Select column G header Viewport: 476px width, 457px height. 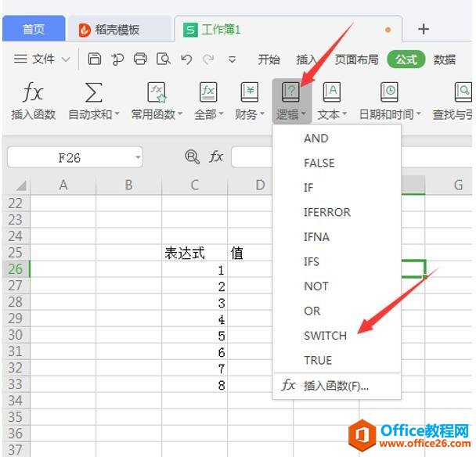pyautogui.click(x=450, y=185)
